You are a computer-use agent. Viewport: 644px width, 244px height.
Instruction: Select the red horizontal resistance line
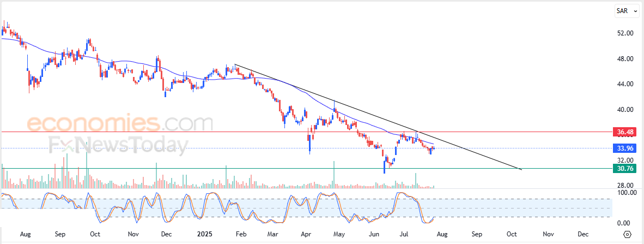(306, 132)
